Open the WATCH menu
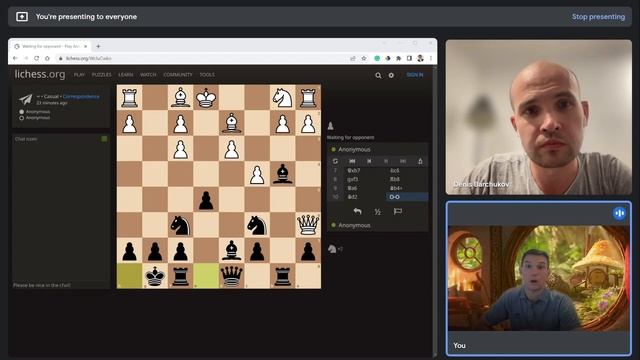The height and width of the screenshot is (360, 640). 148,75
